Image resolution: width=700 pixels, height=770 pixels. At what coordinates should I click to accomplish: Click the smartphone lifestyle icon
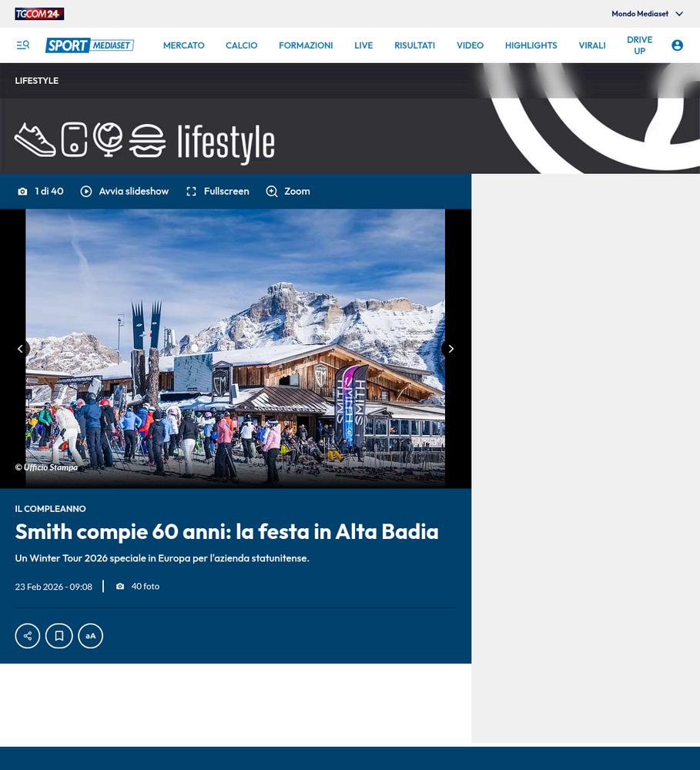click(x=74, y=140)
